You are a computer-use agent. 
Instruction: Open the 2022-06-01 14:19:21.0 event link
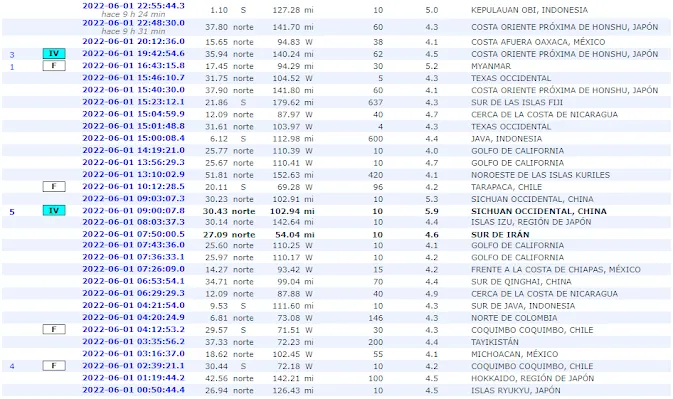pyautogui.click(x=133, y=150)
